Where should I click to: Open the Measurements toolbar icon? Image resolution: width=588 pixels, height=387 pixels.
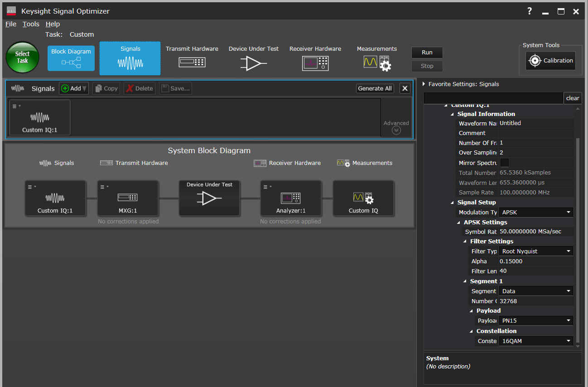(376, 58)
